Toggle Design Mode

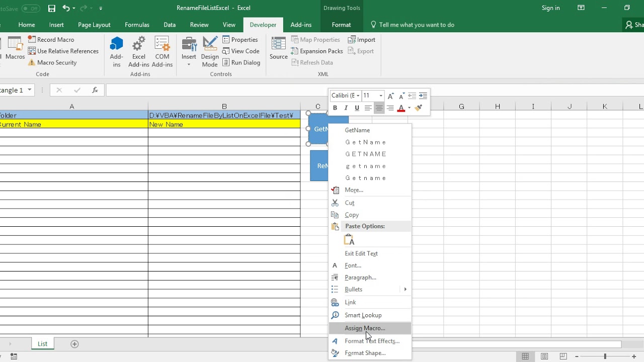point(210,52)
